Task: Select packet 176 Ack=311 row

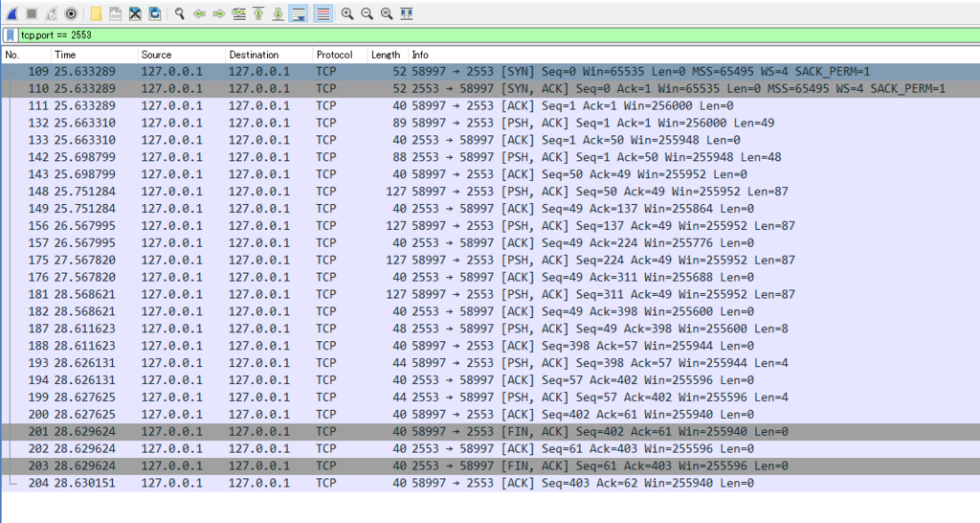Action: point(490,277)
